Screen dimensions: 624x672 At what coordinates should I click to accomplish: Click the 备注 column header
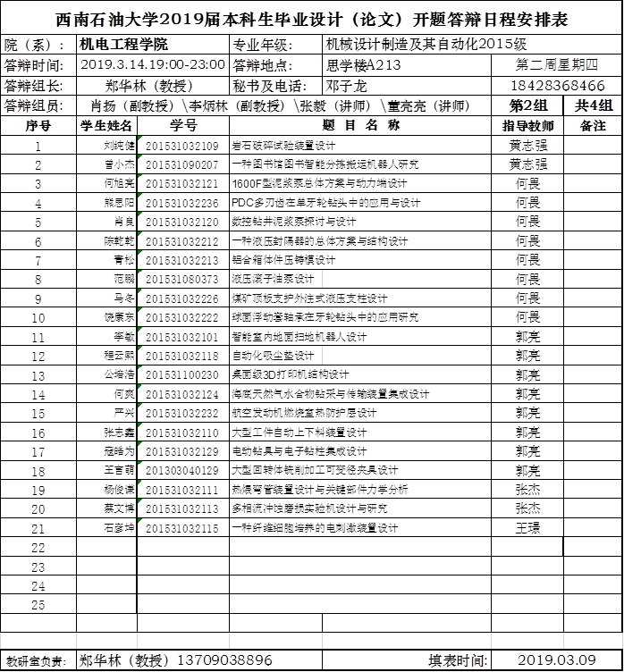click(593, 126)
